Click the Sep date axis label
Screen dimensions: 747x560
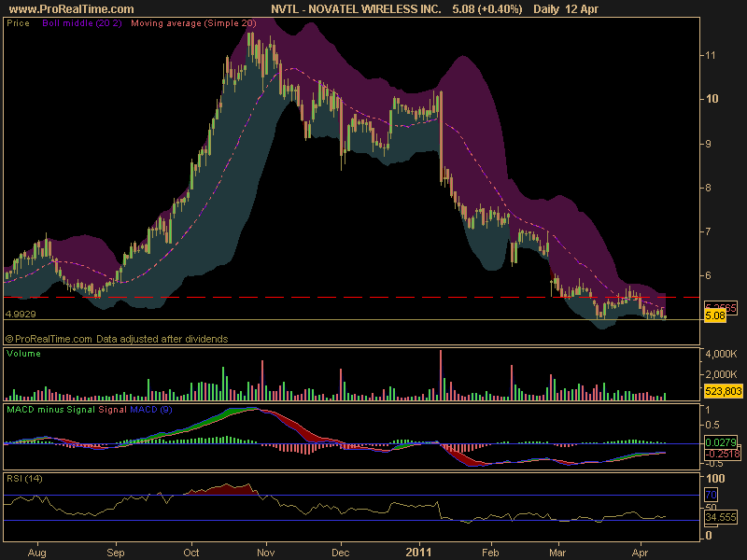(x=115, y=553)
